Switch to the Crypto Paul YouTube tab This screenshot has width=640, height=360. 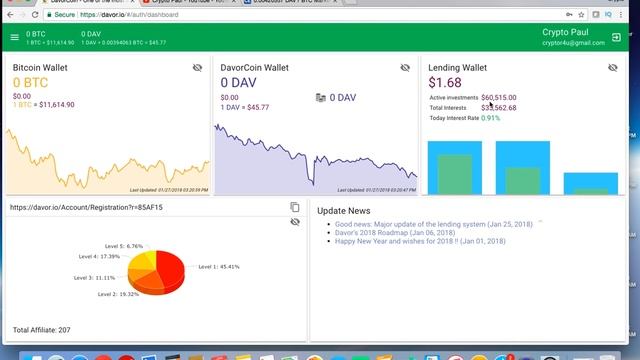189,2
